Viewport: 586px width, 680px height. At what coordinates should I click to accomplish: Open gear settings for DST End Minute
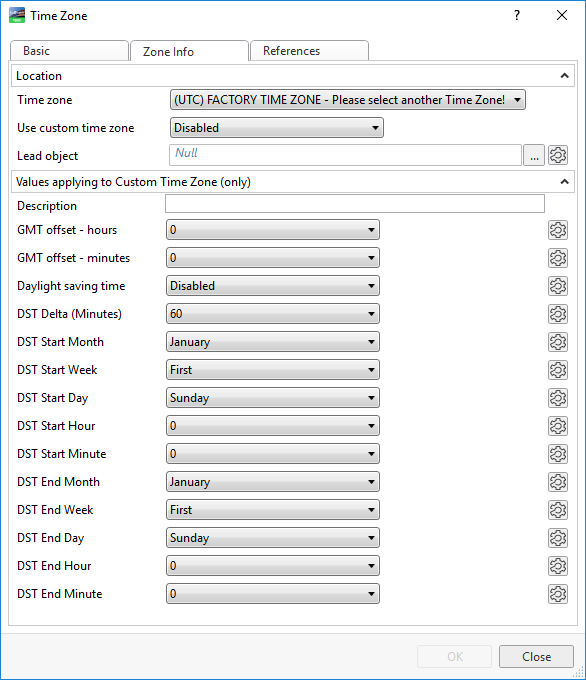558,594
